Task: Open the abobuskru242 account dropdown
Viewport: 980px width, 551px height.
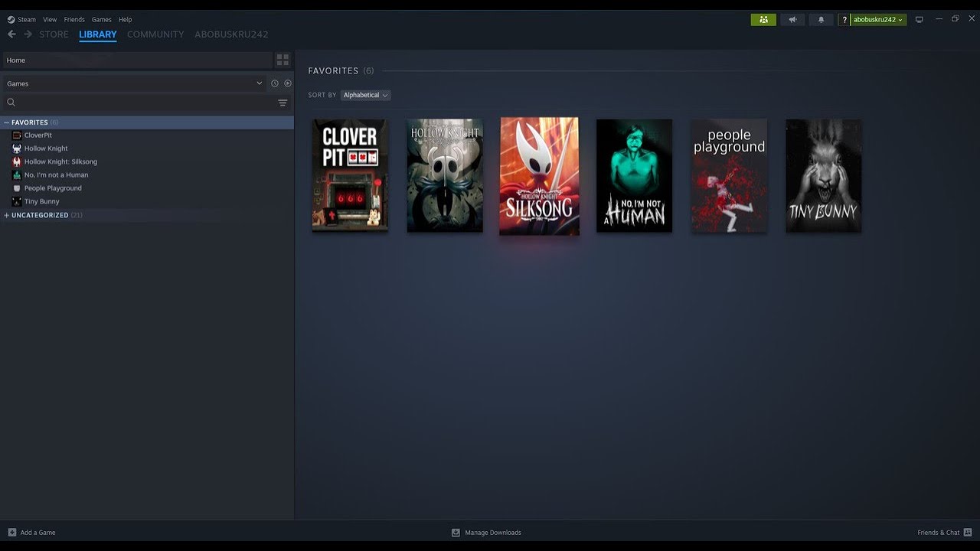Action: pyautogui.click(x=878, y=20)
